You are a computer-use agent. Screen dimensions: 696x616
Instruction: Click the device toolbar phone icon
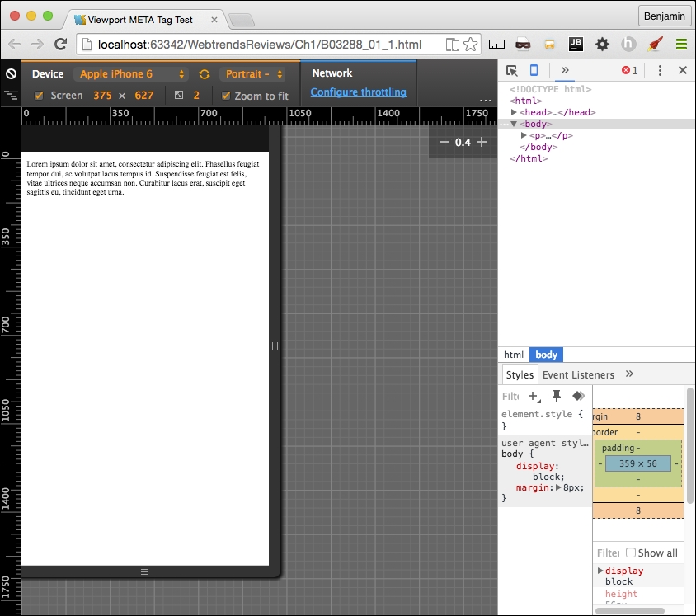point(535,71)
